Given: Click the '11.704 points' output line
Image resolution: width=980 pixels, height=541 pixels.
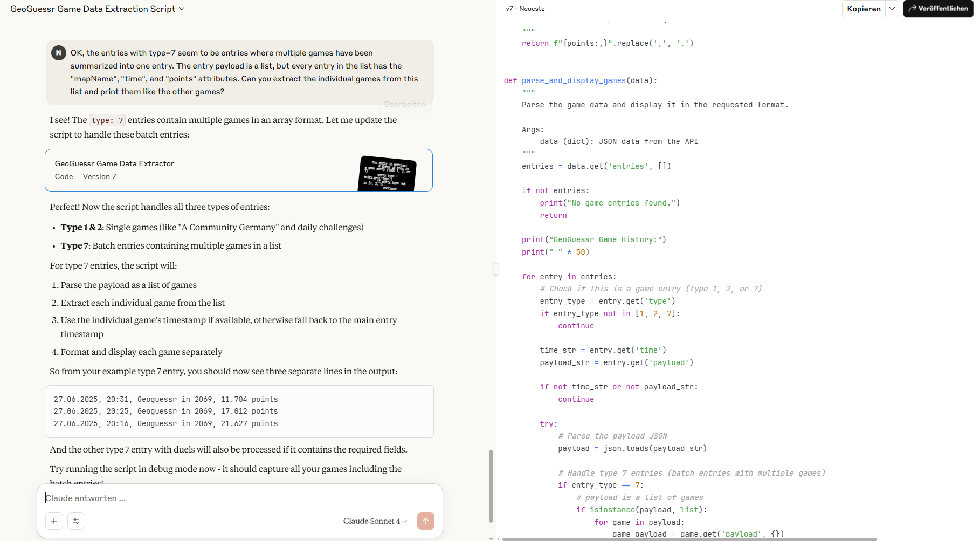Looking at the screenshot, I should [x=165, y=400].
